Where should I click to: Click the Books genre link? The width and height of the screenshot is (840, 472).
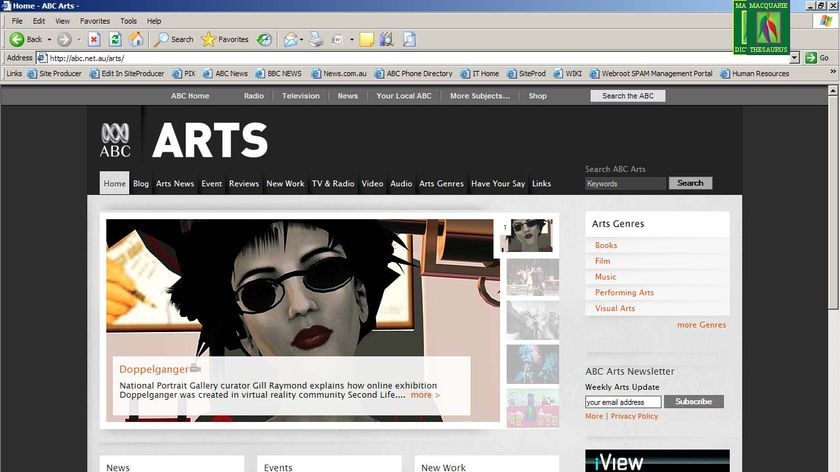point(606,245)
